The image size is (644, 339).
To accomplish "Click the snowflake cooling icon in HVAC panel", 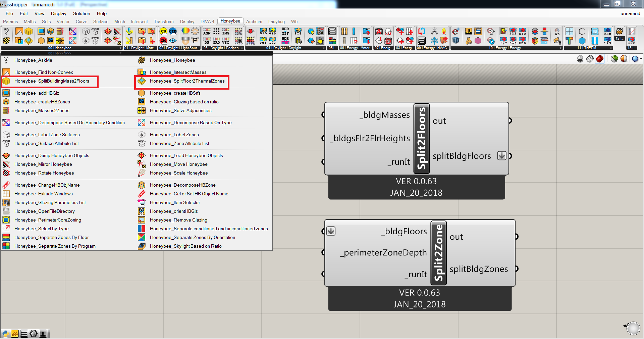I will point(434,41).
